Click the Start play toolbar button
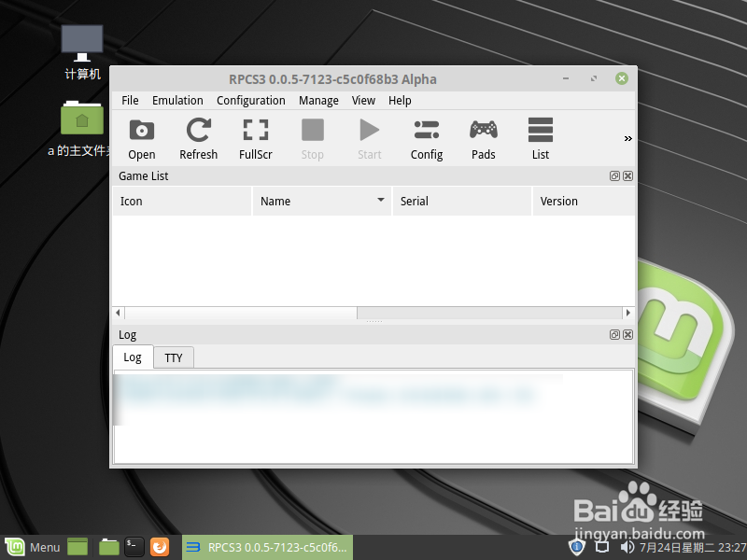The width and height of the screenshot is (747, 560). (x=369, y=139)
